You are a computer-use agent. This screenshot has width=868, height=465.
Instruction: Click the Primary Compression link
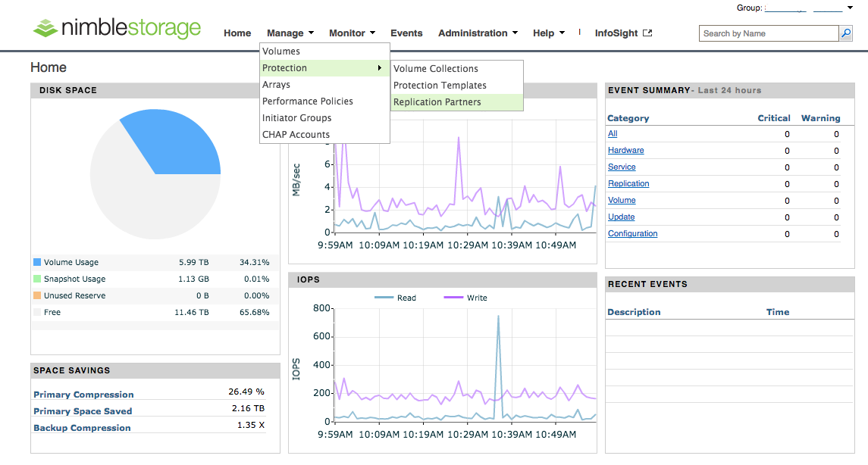[83, 395]
